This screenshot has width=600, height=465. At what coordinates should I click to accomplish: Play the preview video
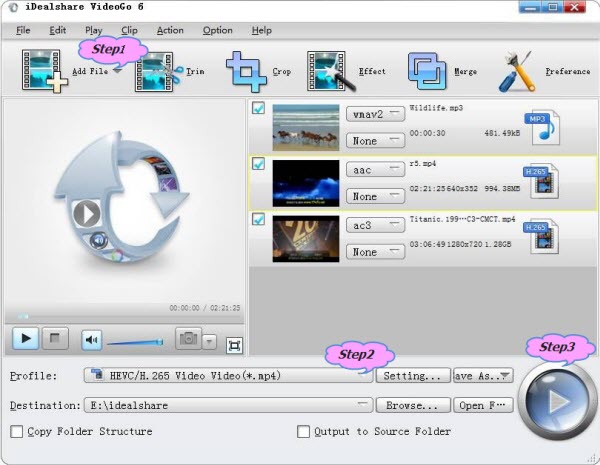coord(26,338)
